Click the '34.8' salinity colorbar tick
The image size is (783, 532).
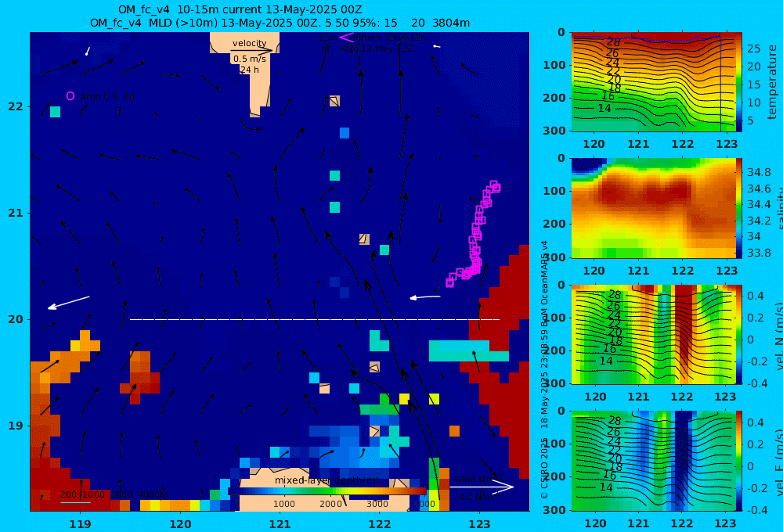759,173
